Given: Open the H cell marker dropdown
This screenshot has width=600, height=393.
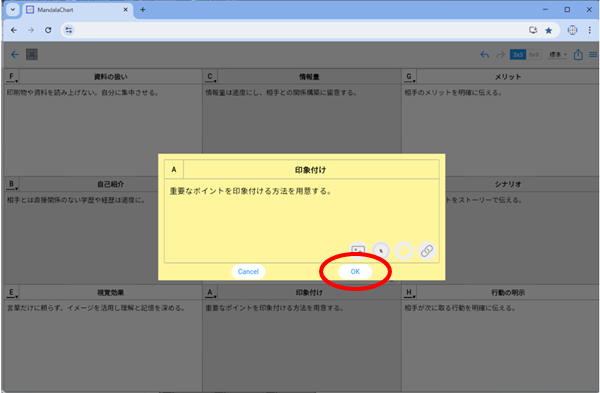Looking at the screenshot, I should (x=409, y=293).
